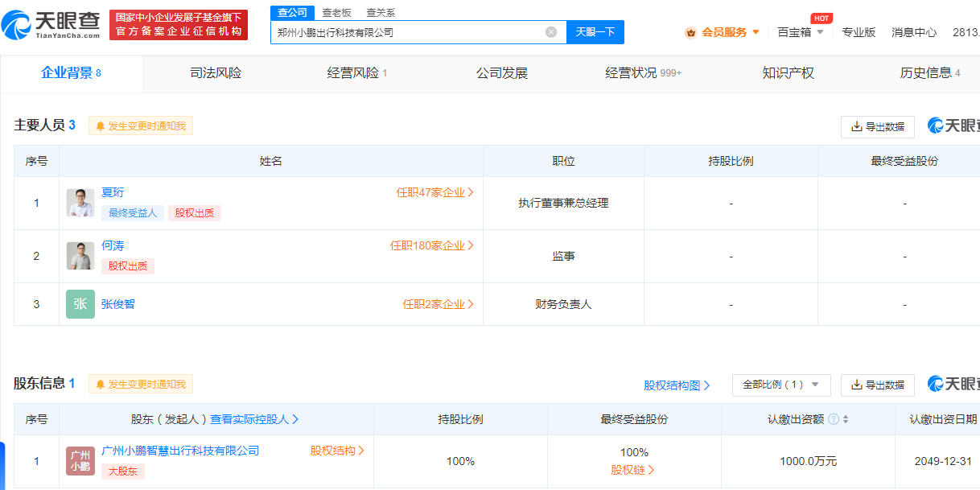Image resolution: width=980 pixels, height=490 pixels.
Task: Click 股权出质 tag under 何涛
Action: 128,266
